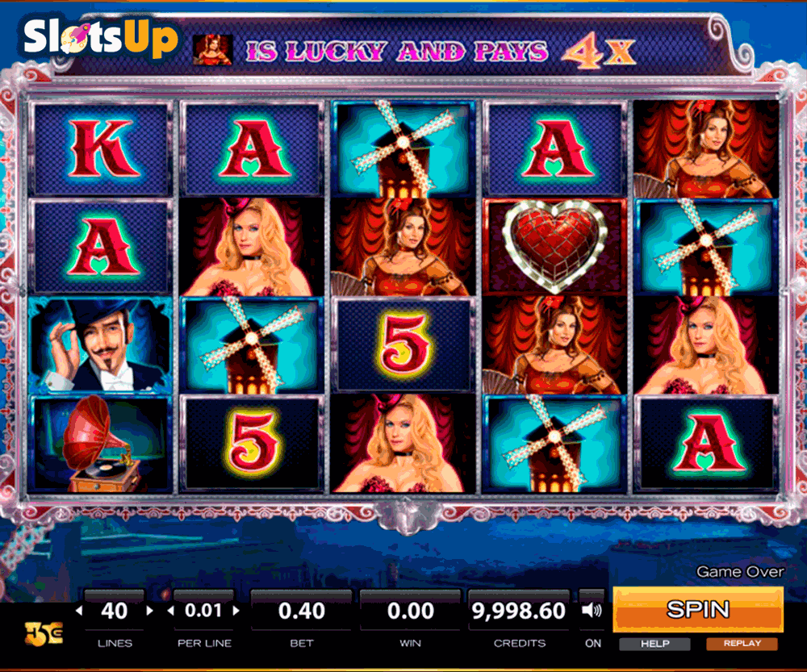Click the BET amount display
The width and height of the screenshot is (807, 672).
(x=302, y=611)
